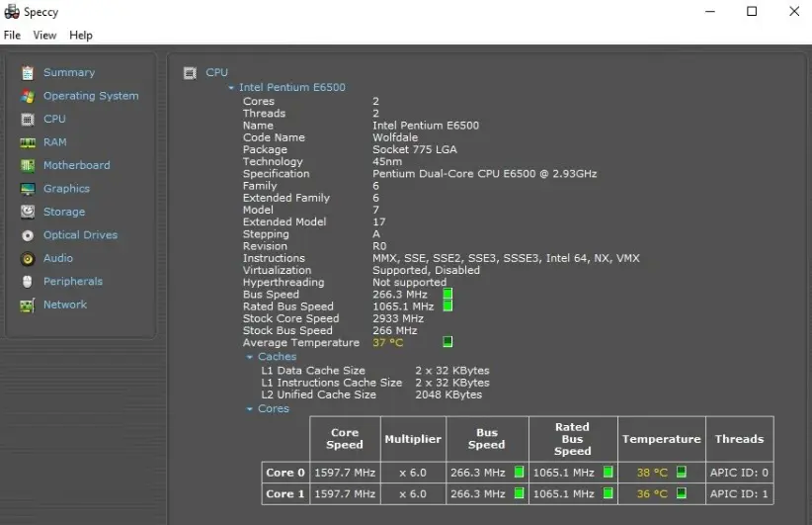Click the Core 1 row label
The width and height of the screenshot is (812, 525).
point(285,494)
